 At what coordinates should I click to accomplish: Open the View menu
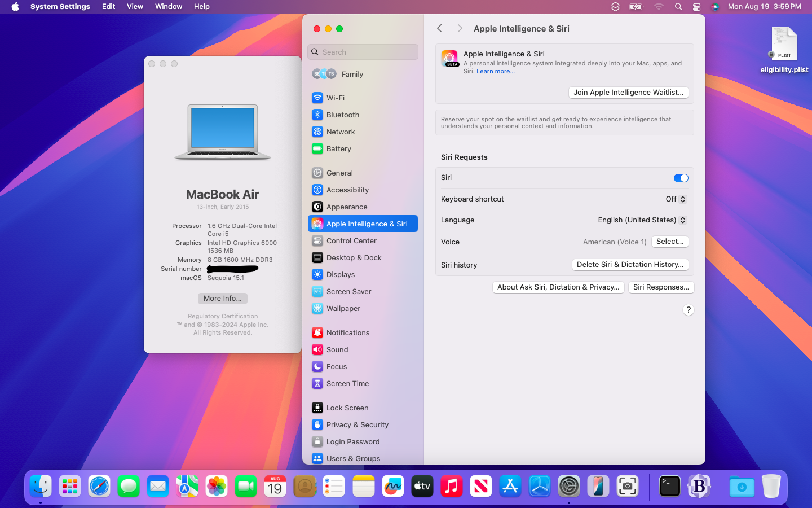[x=135, y=6]
